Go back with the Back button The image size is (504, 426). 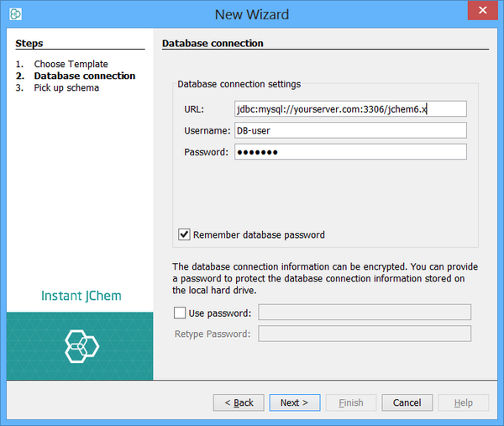click(x=239, y=402)
